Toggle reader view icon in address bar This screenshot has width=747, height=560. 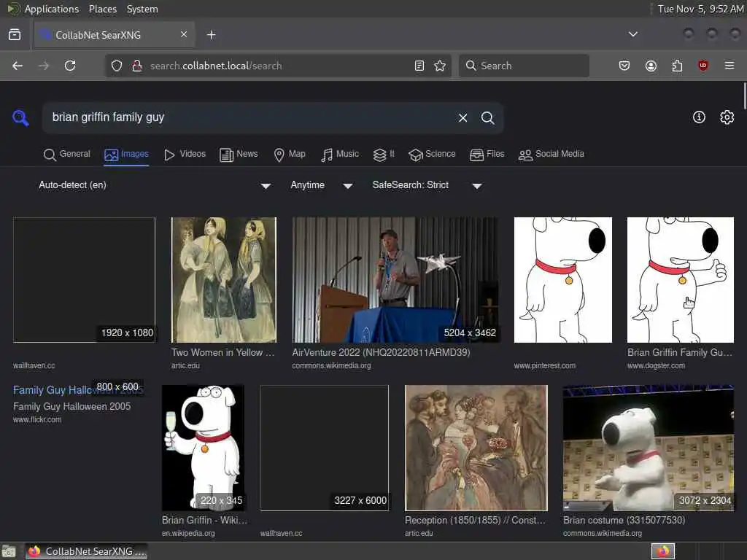(x=419, y=66)
